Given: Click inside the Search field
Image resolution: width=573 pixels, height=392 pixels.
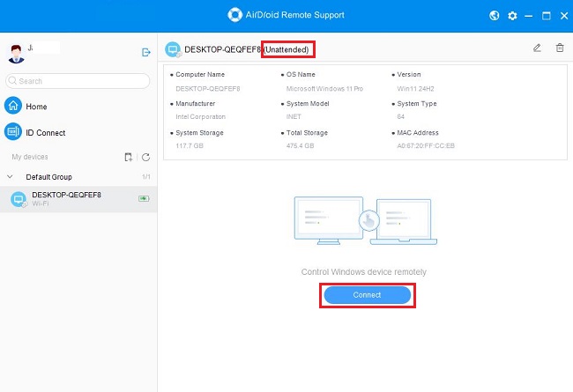Looking at the screenshot, I should (x=79, y=81).
